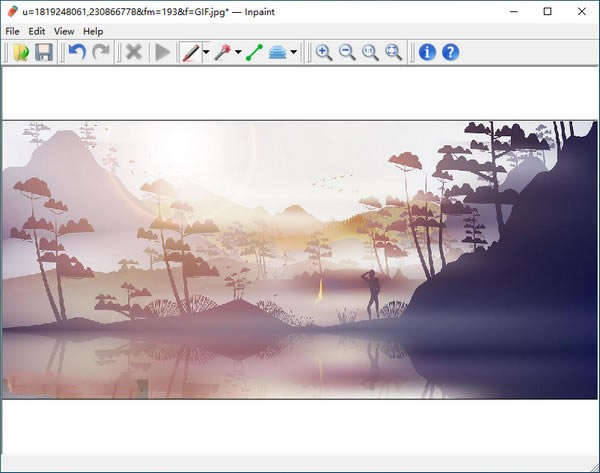Image resolution: width=600 pixels, height=473 pixels.
Task: Select the red Marker tool
Action: (x=190, y=52)
